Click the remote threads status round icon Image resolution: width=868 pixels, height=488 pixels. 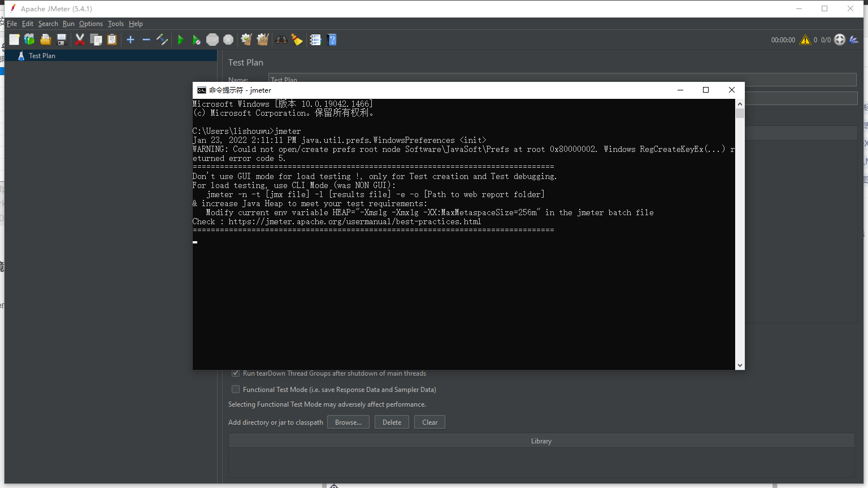tap(840, 40)
